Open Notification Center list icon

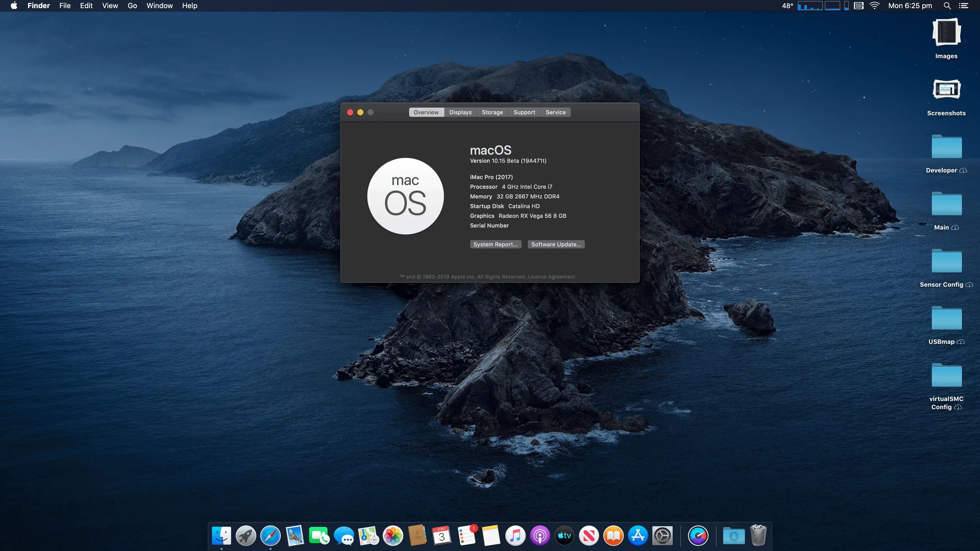963,6
